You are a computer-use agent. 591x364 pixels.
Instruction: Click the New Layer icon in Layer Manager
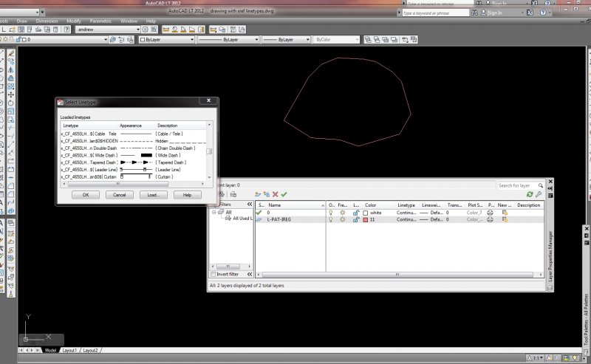(257, 194)
